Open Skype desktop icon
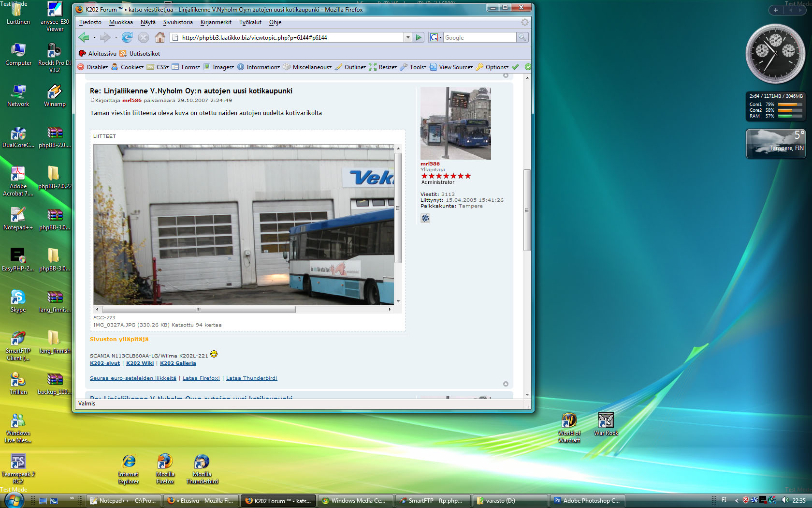Screen dimensions: 812x508 18,301
